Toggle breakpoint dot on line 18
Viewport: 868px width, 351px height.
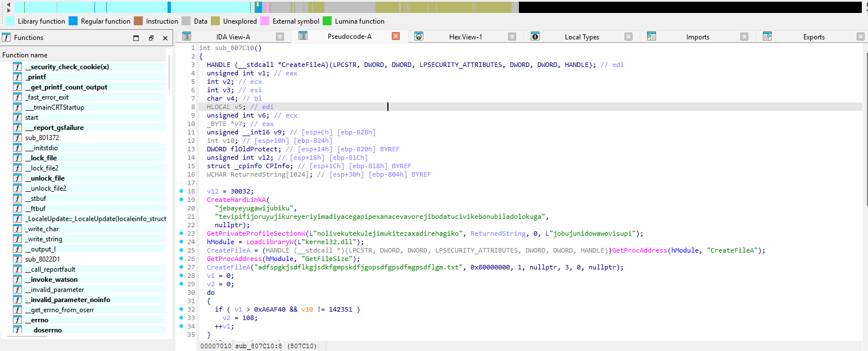[181, 191]
